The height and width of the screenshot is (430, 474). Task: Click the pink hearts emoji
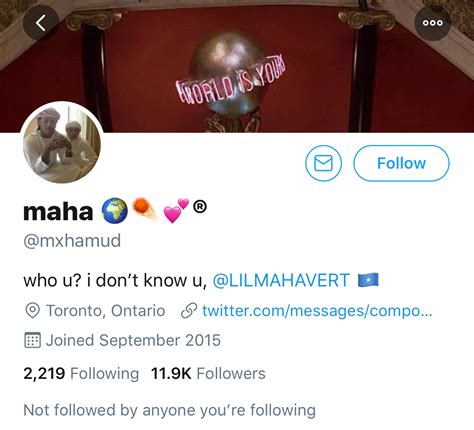point(176,210)
